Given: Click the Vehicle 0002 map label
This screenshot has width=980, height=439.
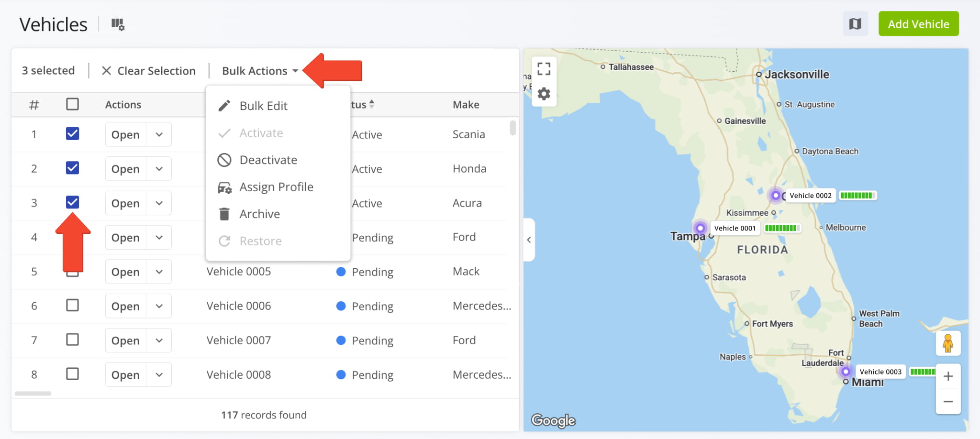Looking at the screenshot, I should 811,196.
